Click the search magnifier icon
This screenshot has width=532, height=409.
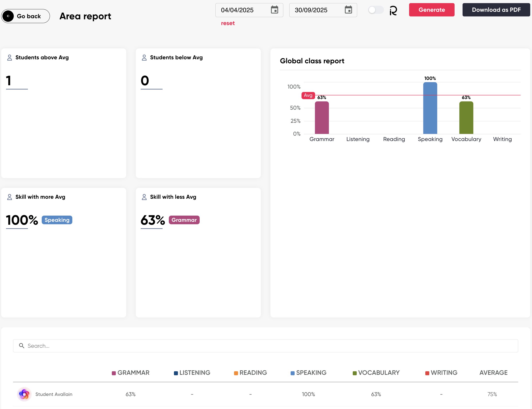[x=22, y=346]
